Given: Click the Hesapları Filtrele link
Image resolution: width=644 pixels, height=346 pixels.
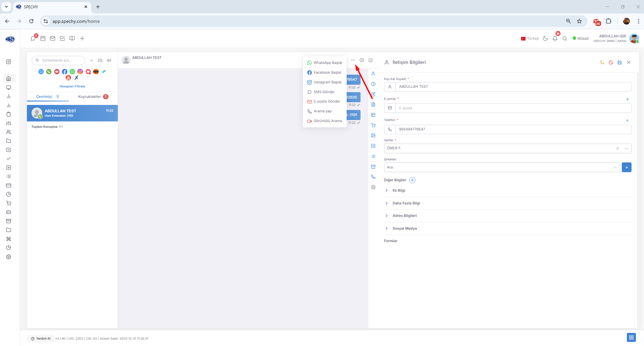Looking at the screenshot, I should (x=72, y=86).
